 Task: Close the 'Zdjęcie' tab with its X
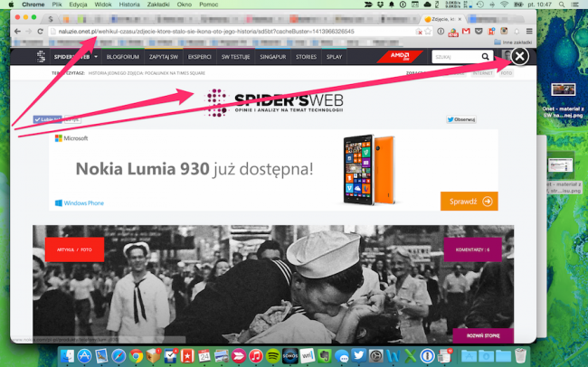pos(460,19)
